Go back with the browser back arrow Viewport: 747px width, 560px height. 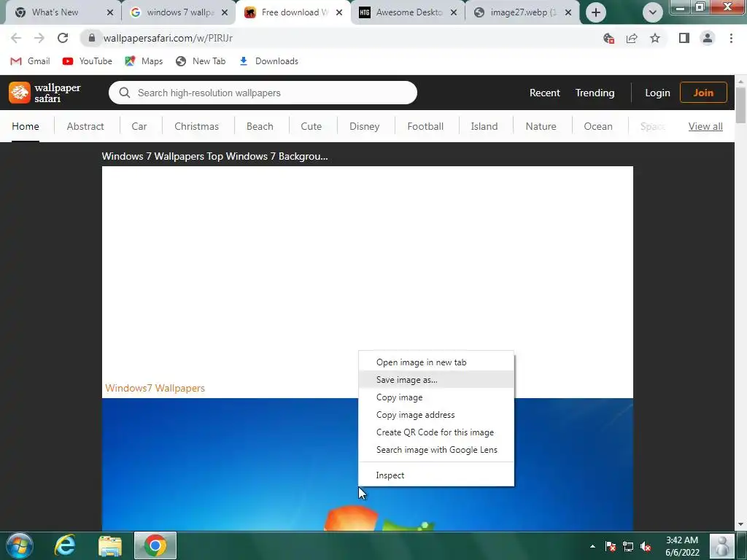pyautogui.click(x=16, y=38)
